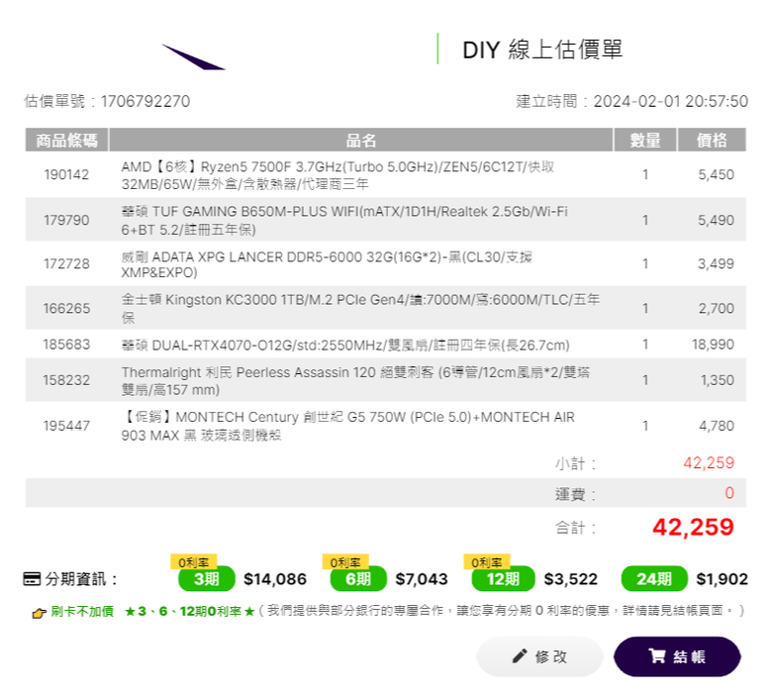Click the creation time 2024-02-01 20:57:50
The image size is (772, 700).
[671, 101]
